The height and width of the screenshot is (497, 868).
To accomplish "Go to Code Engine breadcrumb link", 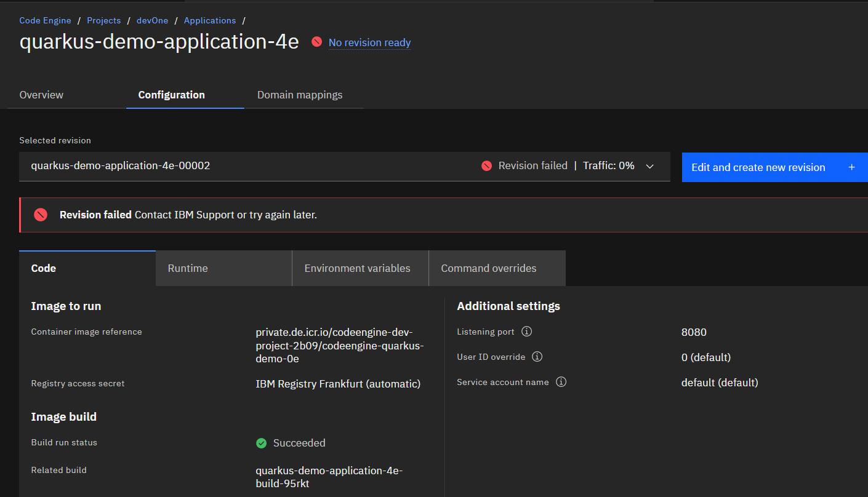I will click(x=45, y=20).
